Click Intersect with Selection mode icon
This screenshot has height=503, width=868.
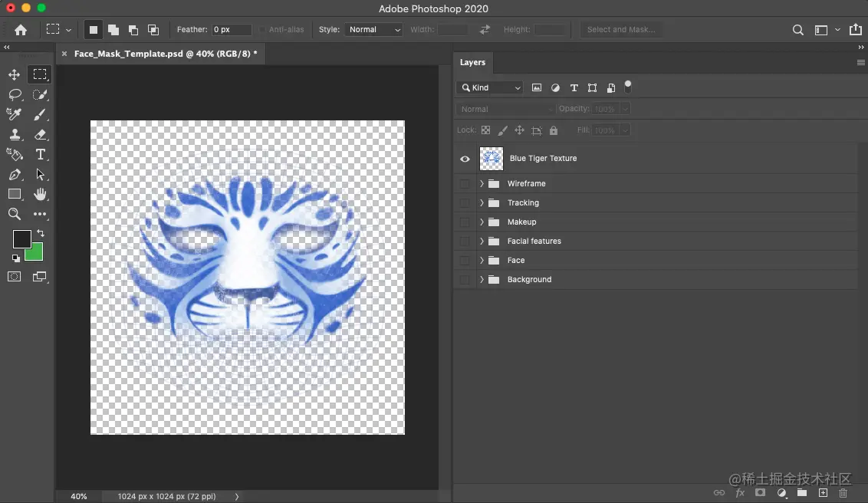153,30
